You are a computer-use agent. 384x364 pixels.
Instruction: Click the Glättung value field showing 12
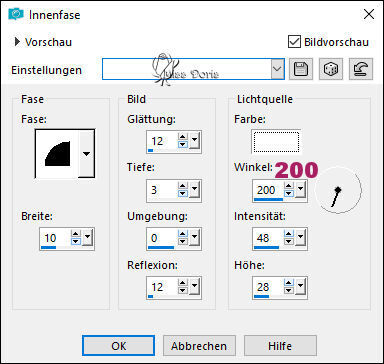point(162,141)
